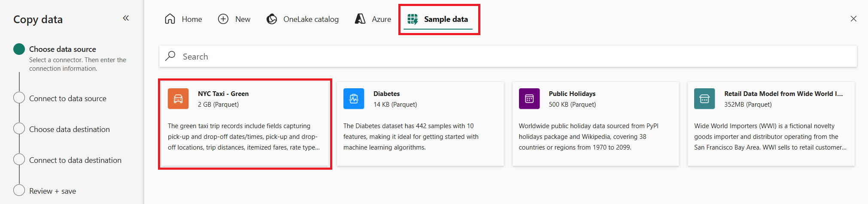Select the Connect to data source step

tap(67, 99)
